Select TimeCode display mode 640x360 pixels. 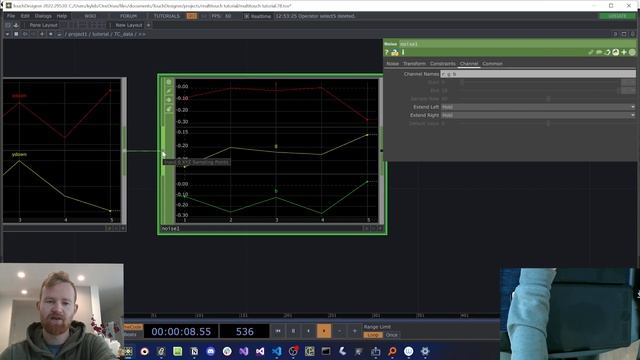tap(133, 327)
